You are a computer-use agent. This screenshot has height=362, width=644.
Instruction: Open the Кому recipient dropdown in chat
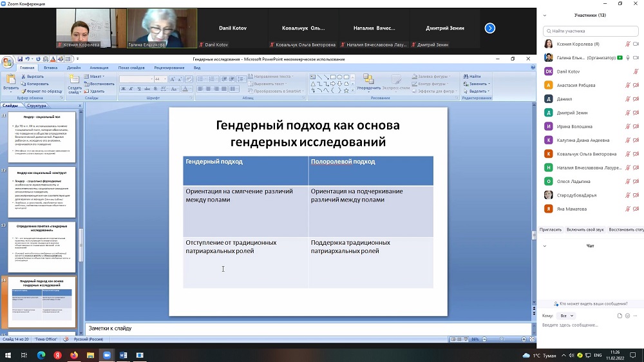(567, 316)
